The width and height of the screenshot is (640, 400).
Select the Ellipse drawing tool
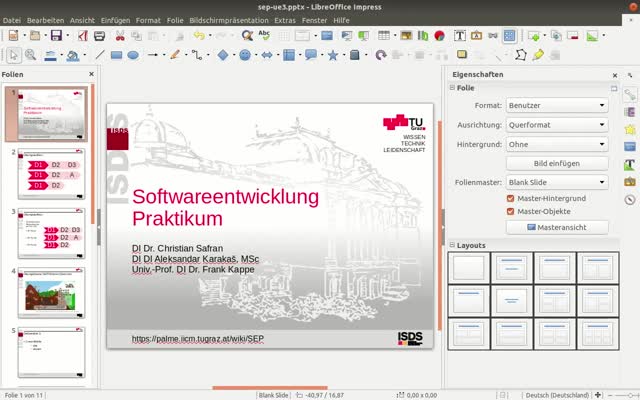tap(133, 55)
